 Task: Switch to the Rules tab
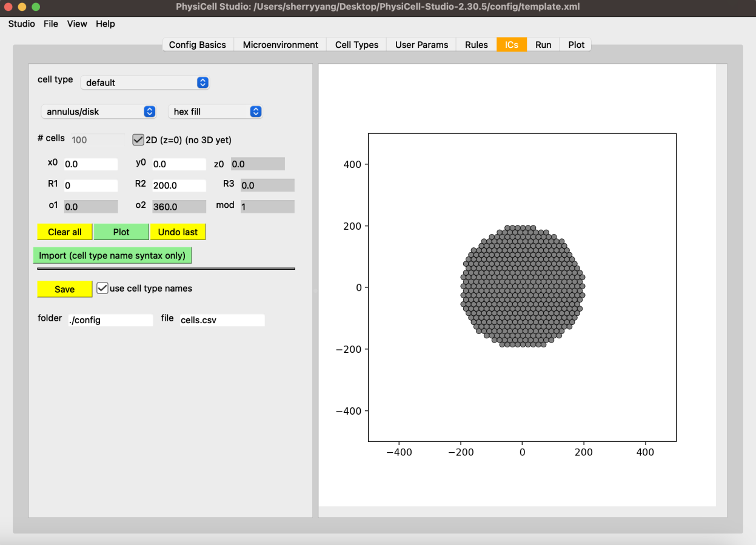[476, 44]
